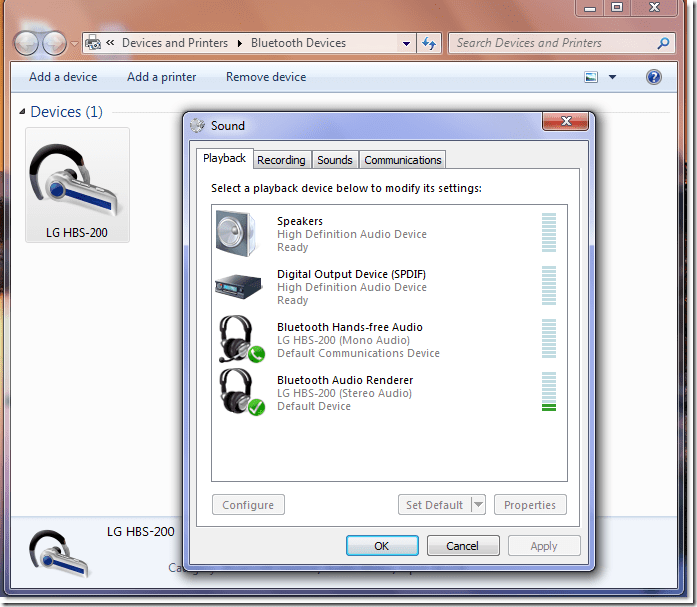Viewport: 697px width, 607px height.
Task: Open the Set Default dropdown arrow
Action: pyautogui.click(x=477, y=505)
